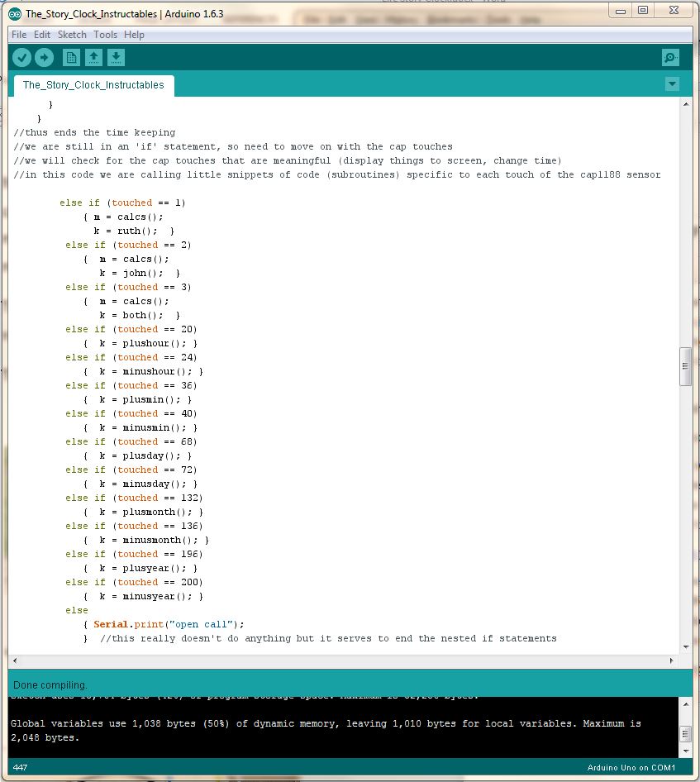The image size is (700, 782).
Task: Click the code "k = ruth();"
Action: (x=125, y=231)
